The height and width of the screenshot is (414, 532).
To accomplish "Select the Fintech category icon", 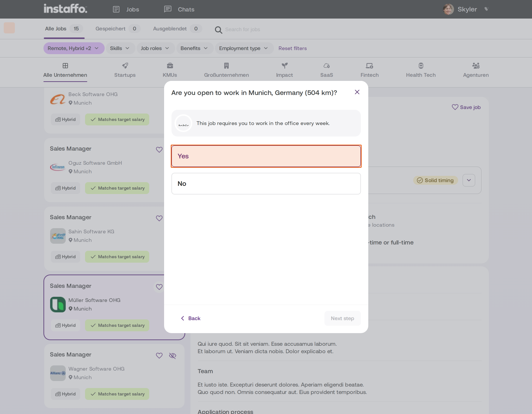I will point(370,66).
